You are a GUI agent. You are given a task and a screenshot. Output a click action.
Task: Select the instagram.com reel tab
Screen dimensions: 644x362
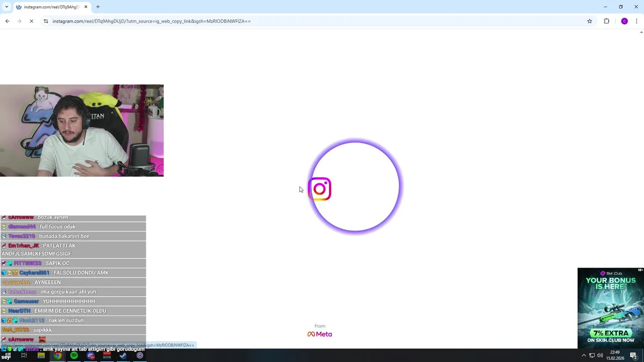click(x=50, y=7)
